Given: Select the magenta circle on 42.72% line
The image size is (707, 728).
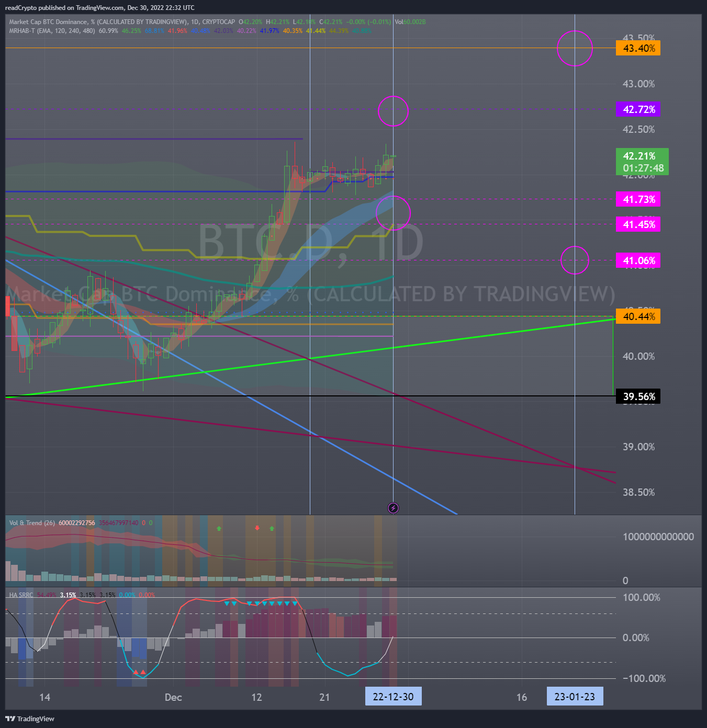Looking at the screenshot, I should (x=393, y=111).
